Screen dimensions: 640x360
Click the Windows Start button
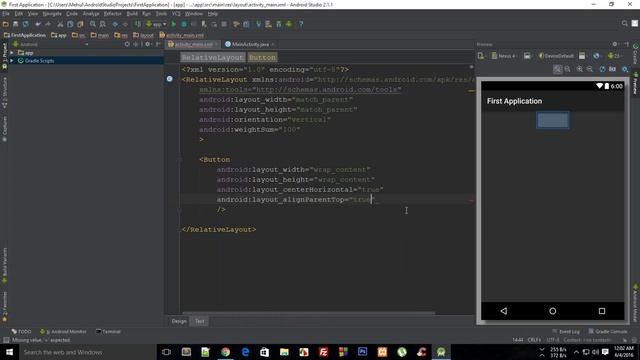9,352
